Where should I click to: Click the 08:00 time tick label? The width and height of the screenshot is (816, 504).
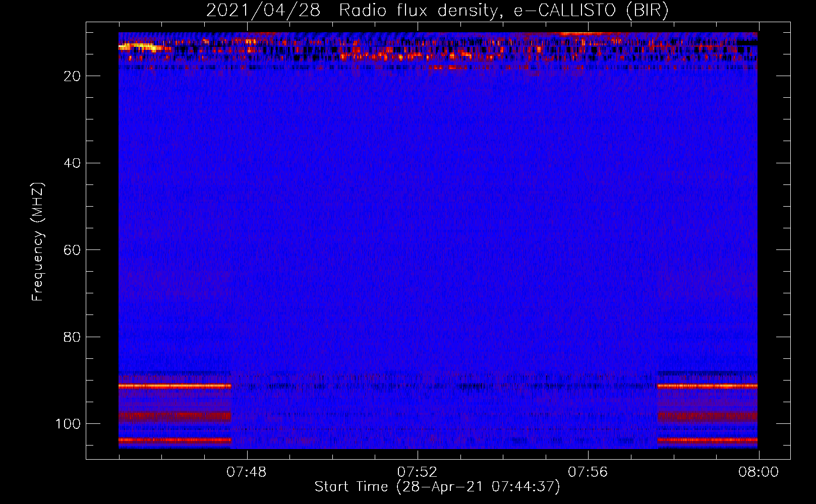click(x=759, y=472)
